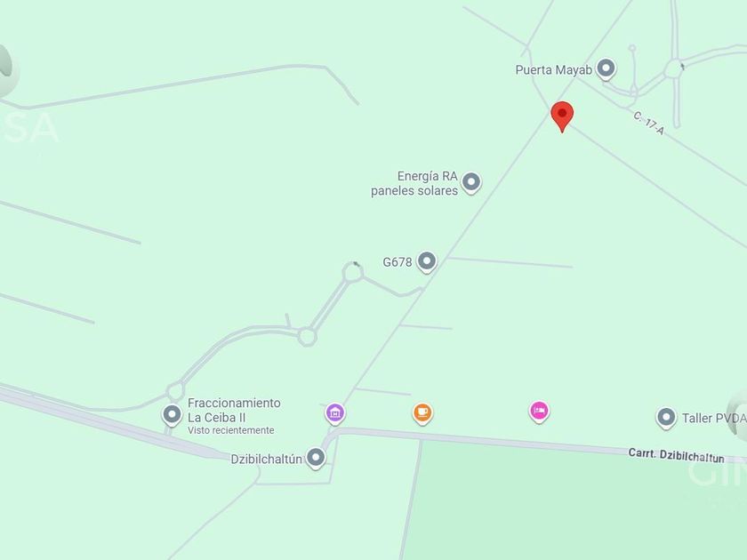Click the C. 17-A street label
The image size is (747, 560).
(649, 123)
